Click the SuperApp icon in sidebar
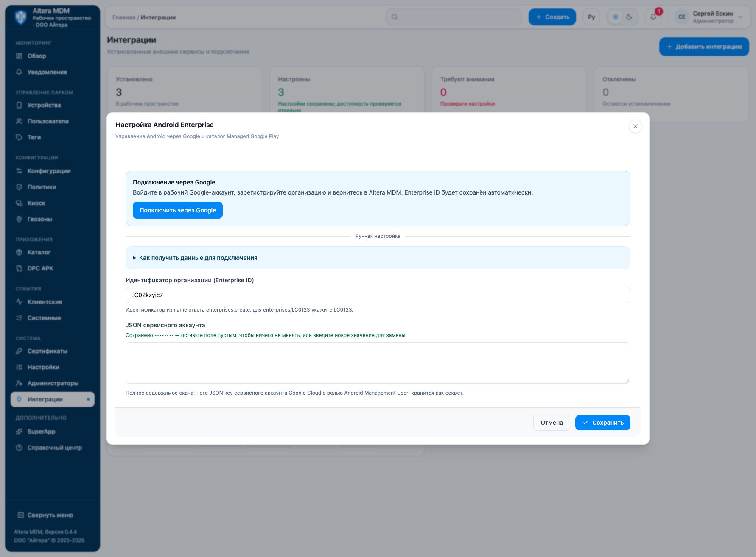 19,432
